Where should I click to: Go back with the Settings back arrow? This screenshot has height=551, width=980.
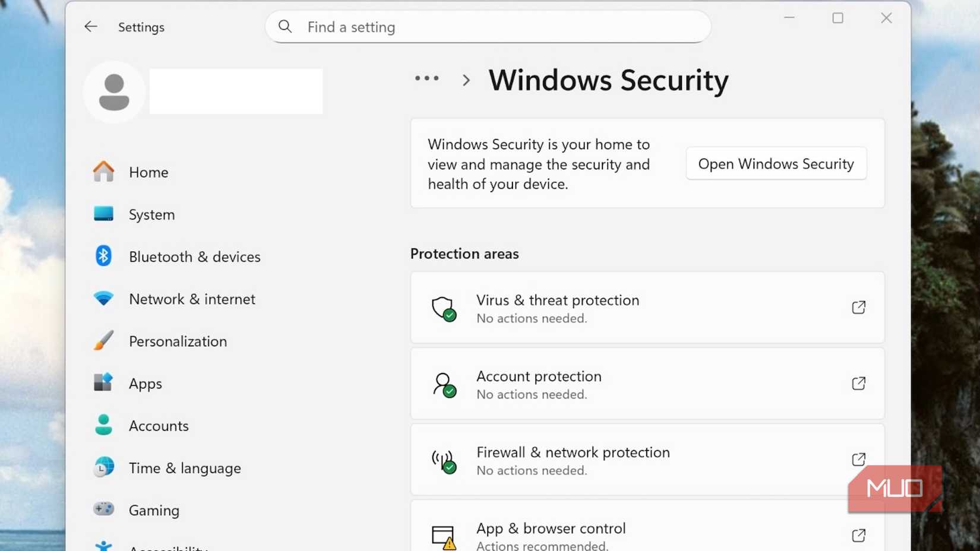point(91,27)
